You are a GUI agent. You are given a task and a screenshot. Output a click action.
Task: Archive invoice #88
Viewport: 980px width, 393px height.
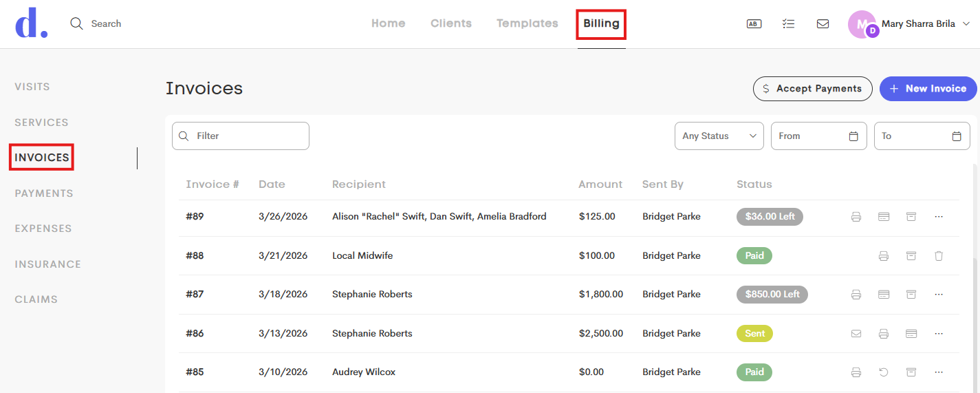point(911,256)
